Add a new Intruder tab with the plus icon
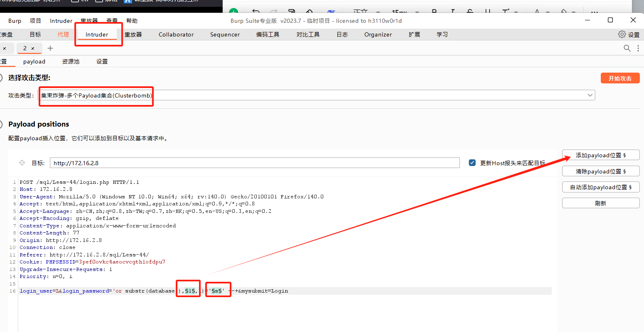 (x=50, y=48)
